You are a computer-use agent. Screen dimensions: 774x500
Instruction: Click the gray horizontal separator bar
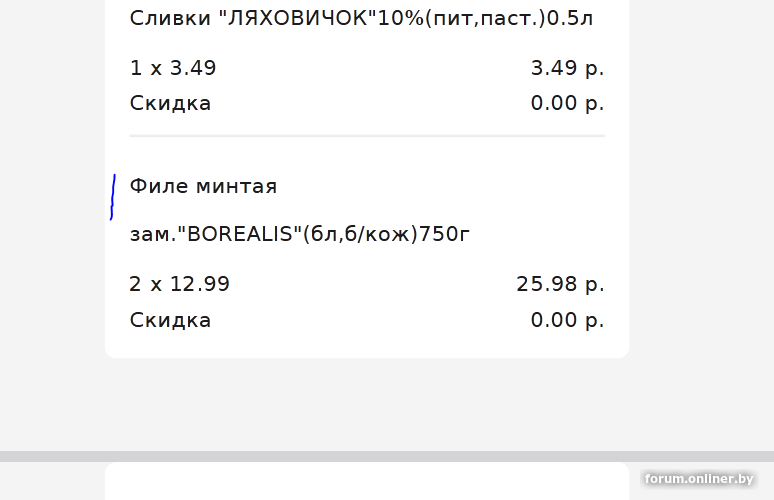click(387, 456)
